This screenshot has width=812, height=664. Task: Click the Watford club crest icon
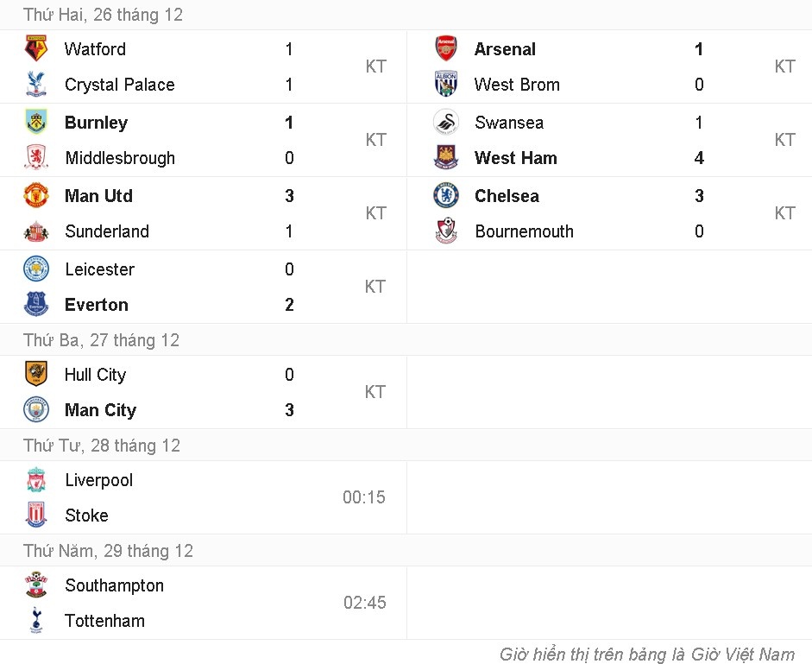coord(36,49)
